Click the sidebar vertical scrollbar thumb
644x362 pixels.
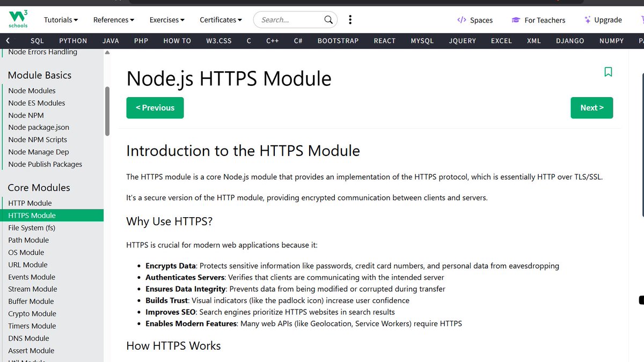click(x=107, y=111)
